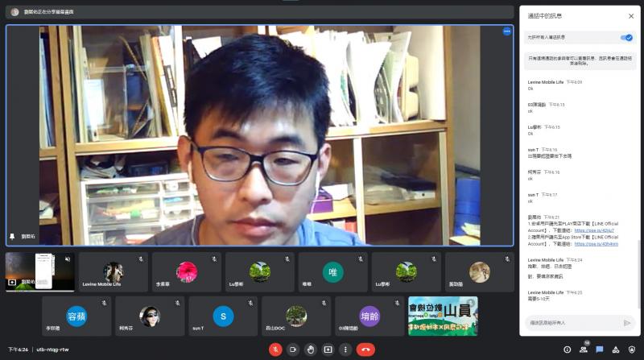
Task: Select the shared presentation thumbnail tile
Action: point(39,271)
